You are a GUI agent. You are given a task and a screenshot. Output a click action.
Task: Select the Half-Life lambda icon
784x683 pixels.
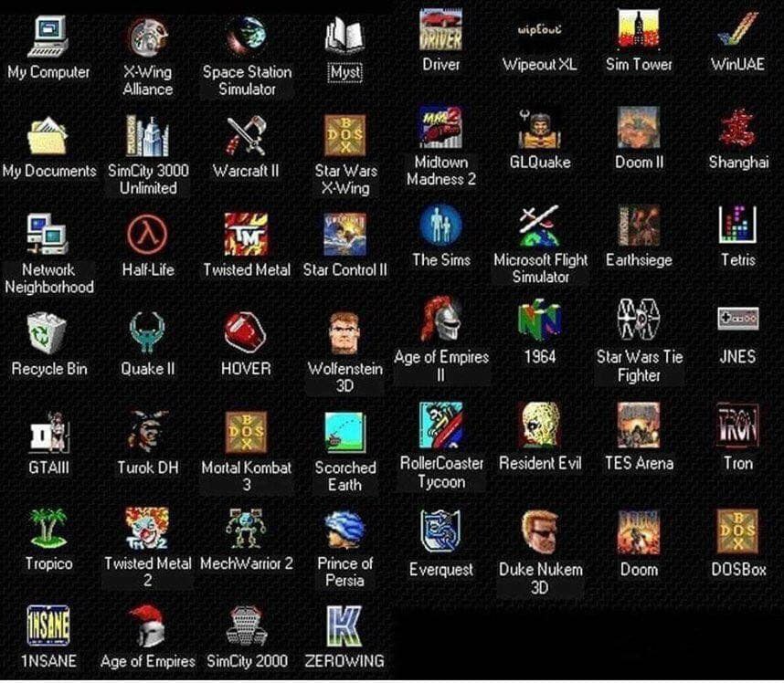[x=147, y=235]
